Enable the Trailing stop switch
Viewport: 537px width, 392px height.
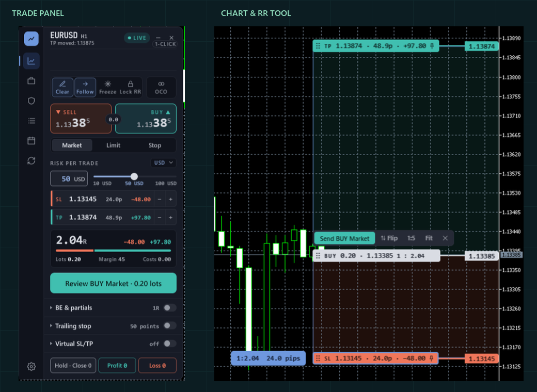click(170, 325)
